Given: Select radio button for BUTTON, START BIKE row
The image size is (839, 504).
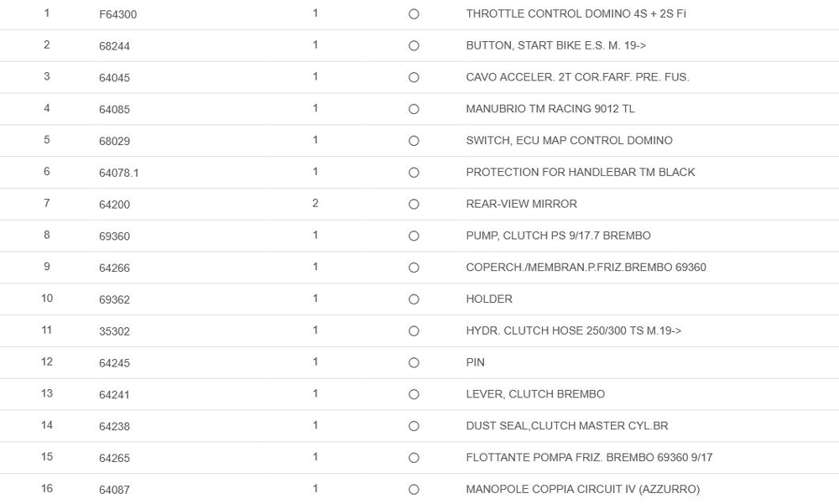Looking at the screenshot, I should pyautogui.click(x=414, y=46).
